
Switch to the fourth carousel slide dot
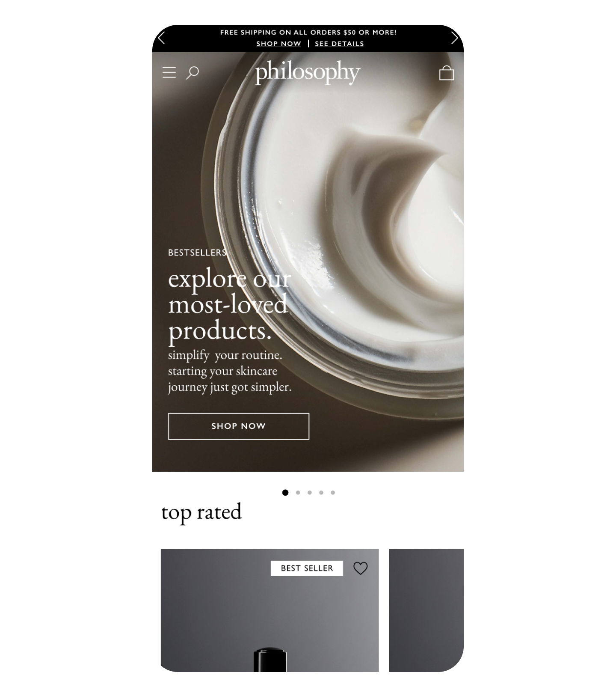[x=321, y=493]
